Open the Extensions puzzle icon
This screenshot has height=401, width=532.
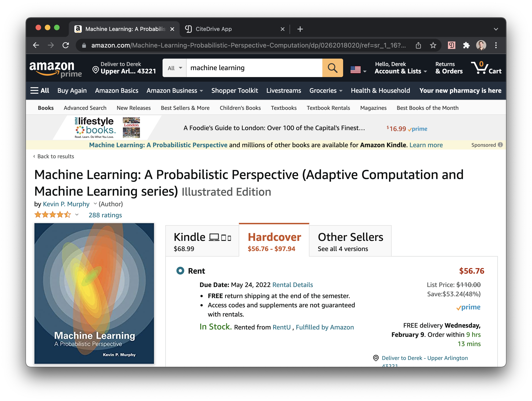(x=466, y=45)
